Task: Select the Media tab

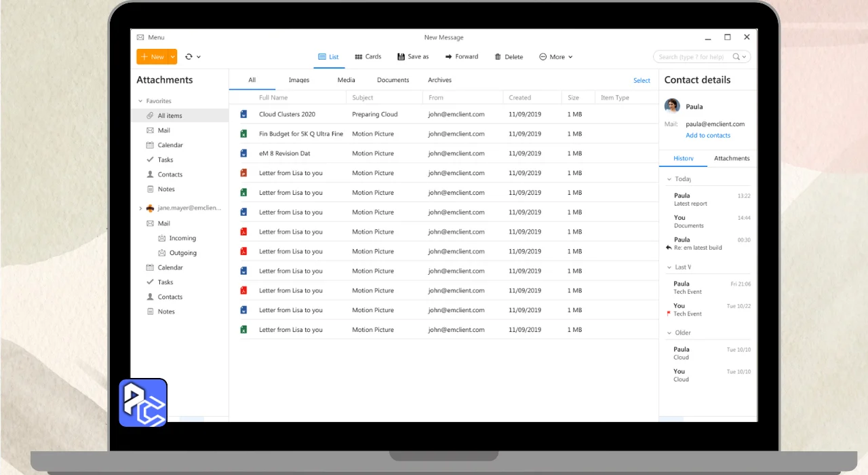Action: click(347, 80)
